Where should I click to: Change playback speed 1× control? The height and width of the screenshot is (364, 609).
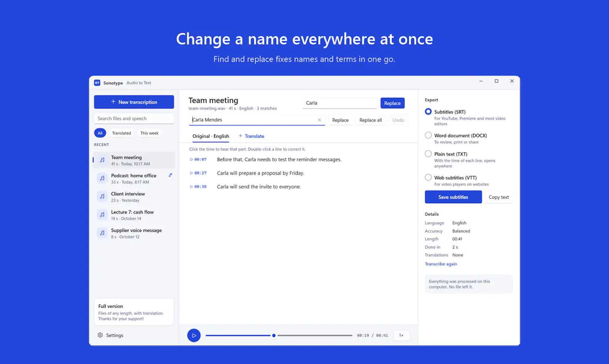[401, 335]
